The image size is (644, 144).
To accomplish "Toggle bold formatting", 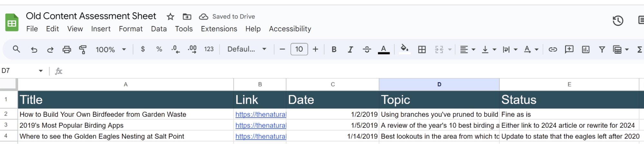I will tap(334, 50).
